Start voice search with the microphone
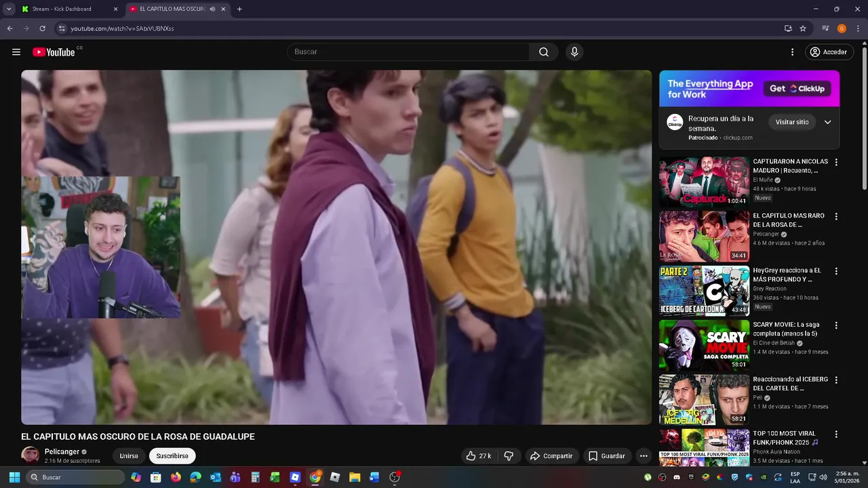The width and height of the screenshot is (868, 488). point(574,52)
